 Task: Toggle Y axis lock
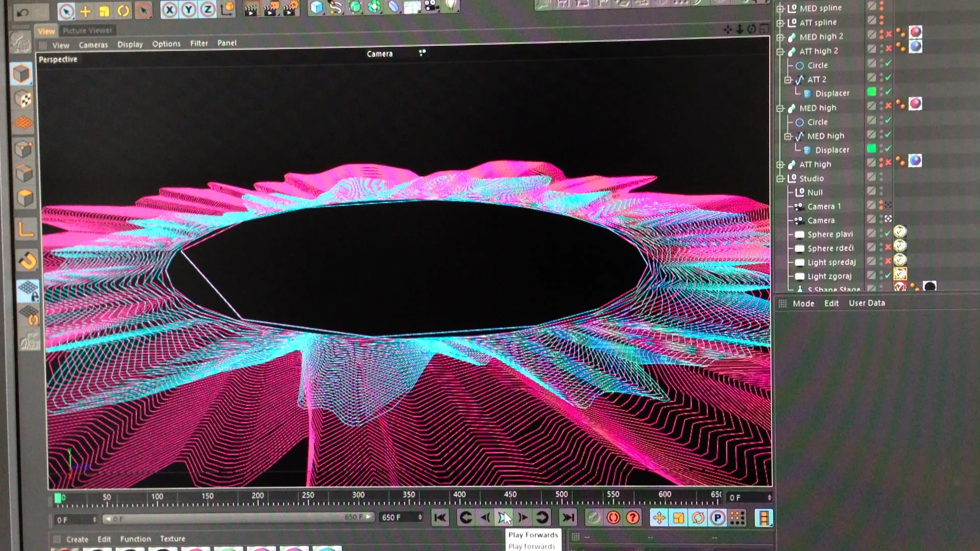[x=189, y=10]
